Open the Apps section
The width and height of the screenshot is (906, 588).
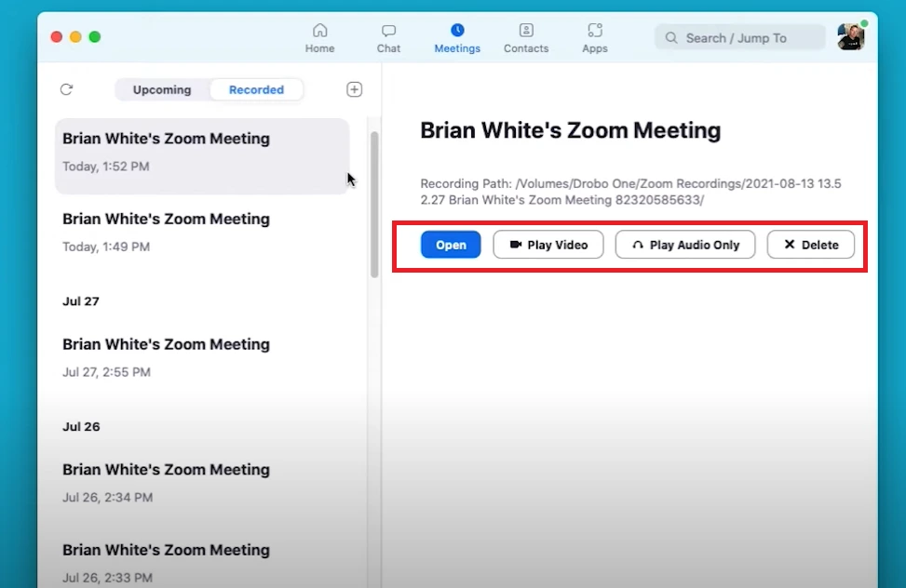point(594,37)
